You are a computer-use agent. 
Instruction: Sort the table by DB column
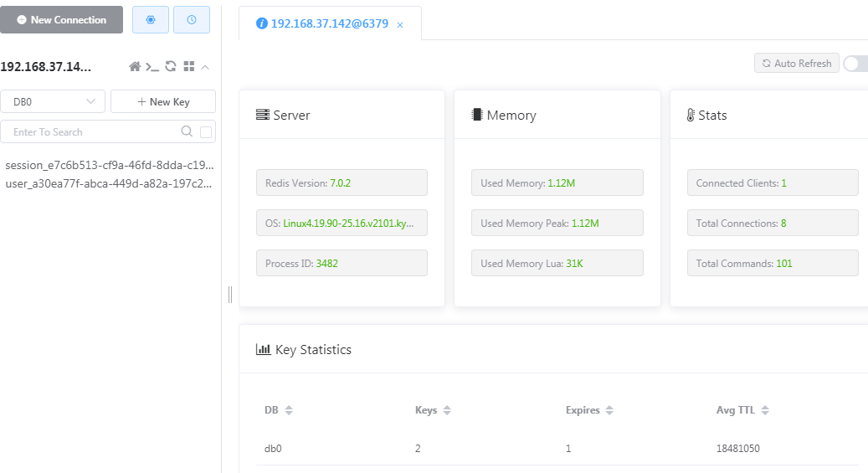coord(289,410)
